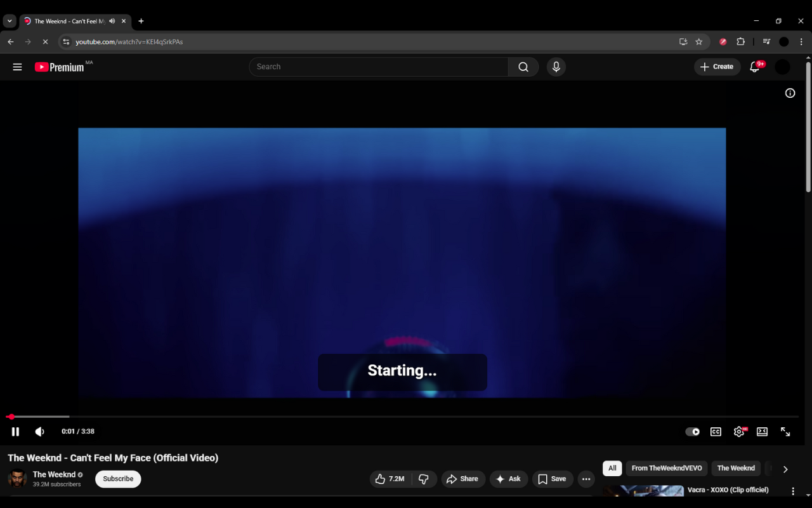The width and height of the screenshot is (812, 508).
Task: Open Chrome three-dot menu
Action: (x=801, y=42)
